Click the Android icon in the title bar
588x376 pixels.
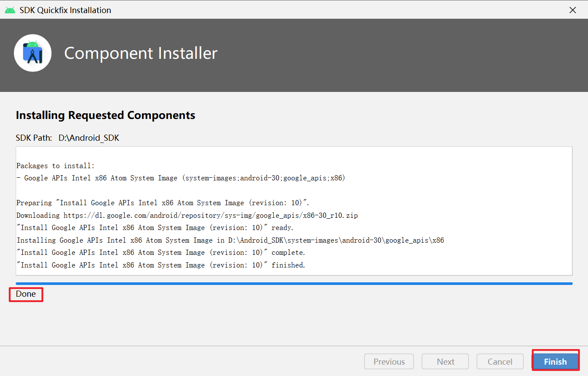(x=10, y=10)
